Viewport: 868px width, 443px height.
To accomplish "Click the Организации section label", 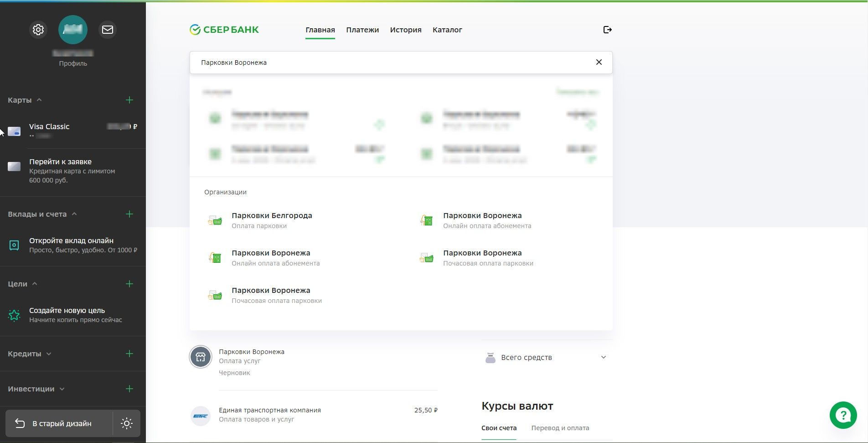I will 225,192.
